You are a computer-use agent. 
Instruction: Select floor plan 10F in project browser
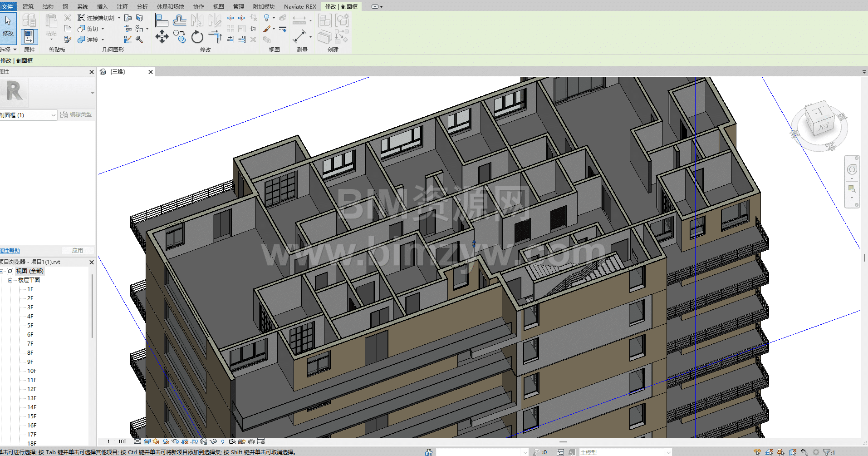tap(32, 371)
